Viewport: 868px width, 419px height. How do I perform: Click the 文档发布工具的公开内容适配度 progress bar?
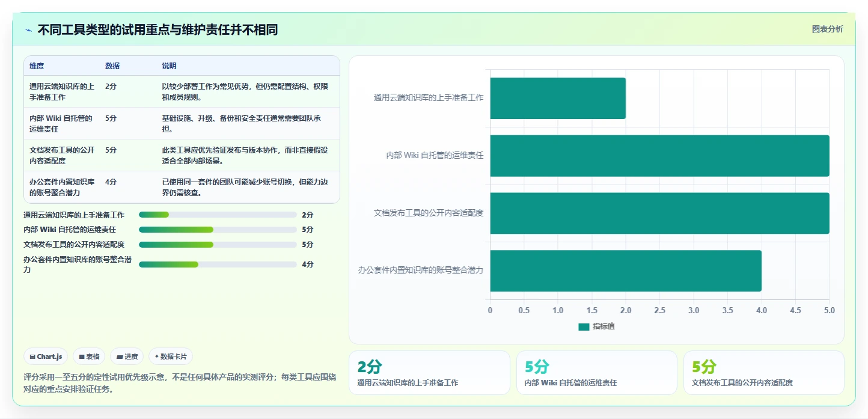pos(218,244)
